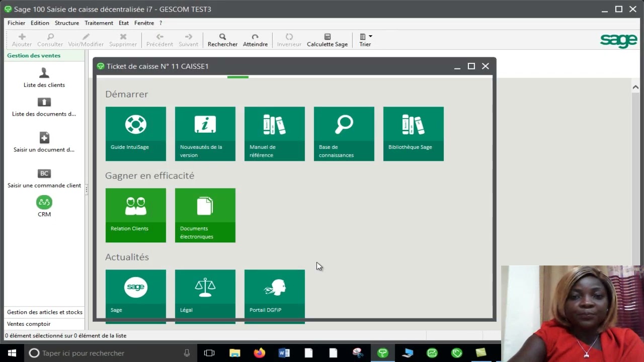Open the Edition menu
The width and height of the screenshot is (644, 362).
(40, 23)
